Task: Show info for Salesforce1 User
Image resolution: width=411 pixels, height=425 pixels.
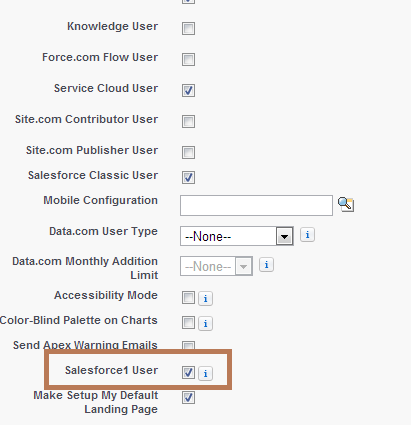Action: pyautogui.click(x=205, y=373)
